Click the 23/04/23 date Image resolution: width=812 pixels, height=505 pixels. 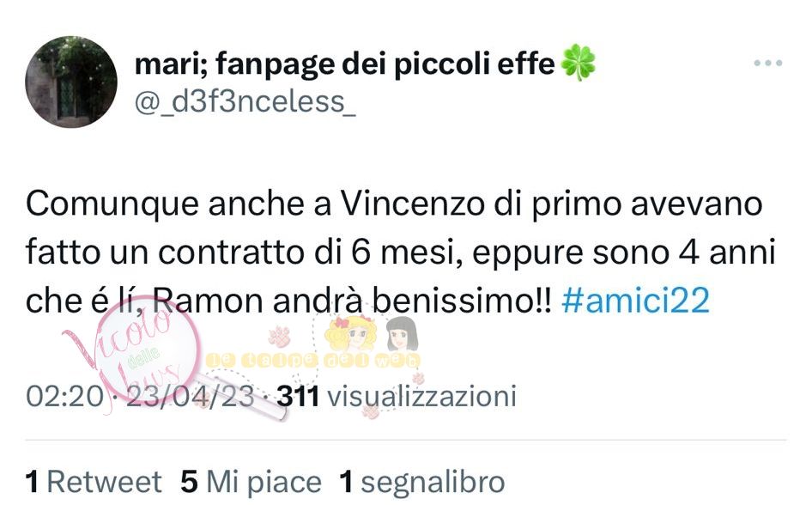coord(190,396)
